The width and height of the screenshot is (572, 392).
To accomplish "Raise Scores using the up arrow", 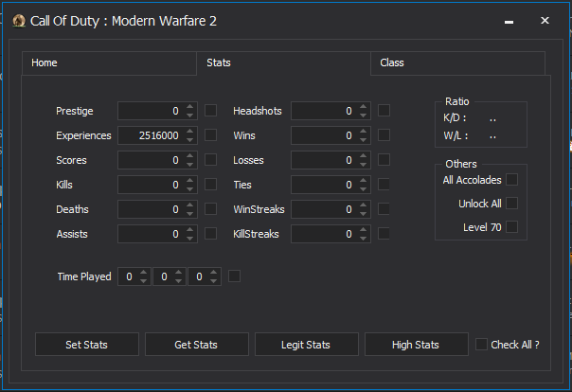I will click(189, 155).
